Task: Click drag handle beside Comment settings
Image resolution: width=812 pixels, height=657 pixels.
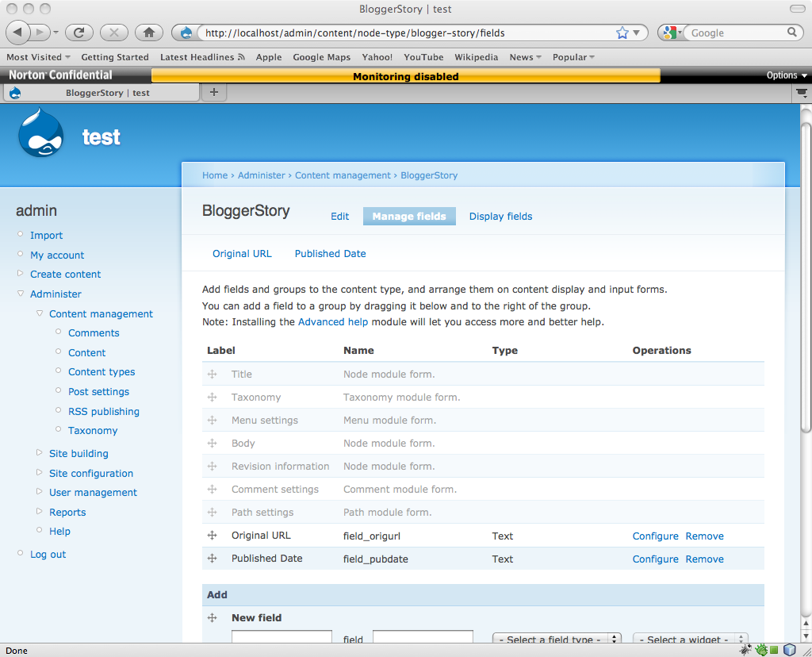Action: 212,489
